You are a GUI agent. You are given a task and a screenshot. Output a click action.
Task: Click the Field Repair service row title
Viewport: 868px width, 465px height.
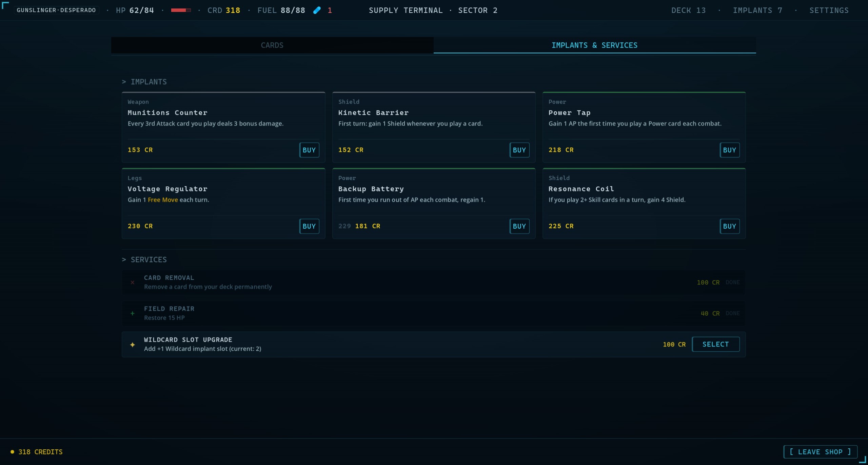(169, 309)
